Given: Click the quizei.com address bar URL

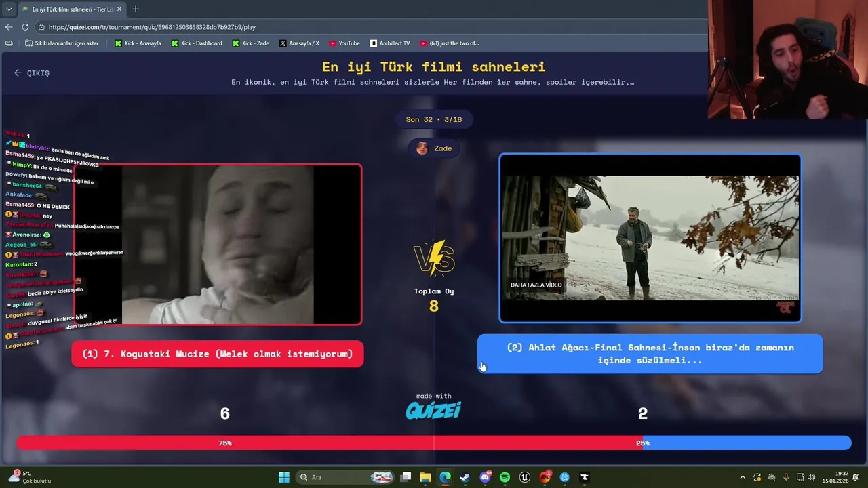Looking at the screenshot, I should (x=152, y=27).
